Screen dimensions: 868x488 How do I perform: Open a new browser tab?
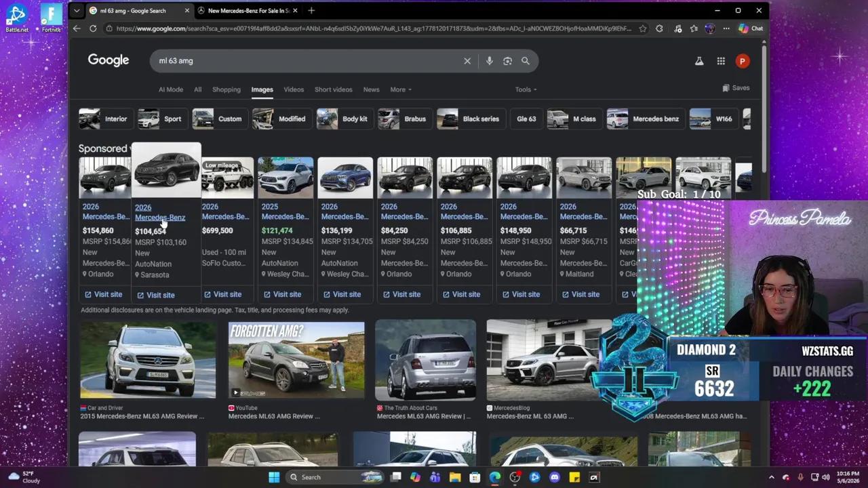(311, 10)
